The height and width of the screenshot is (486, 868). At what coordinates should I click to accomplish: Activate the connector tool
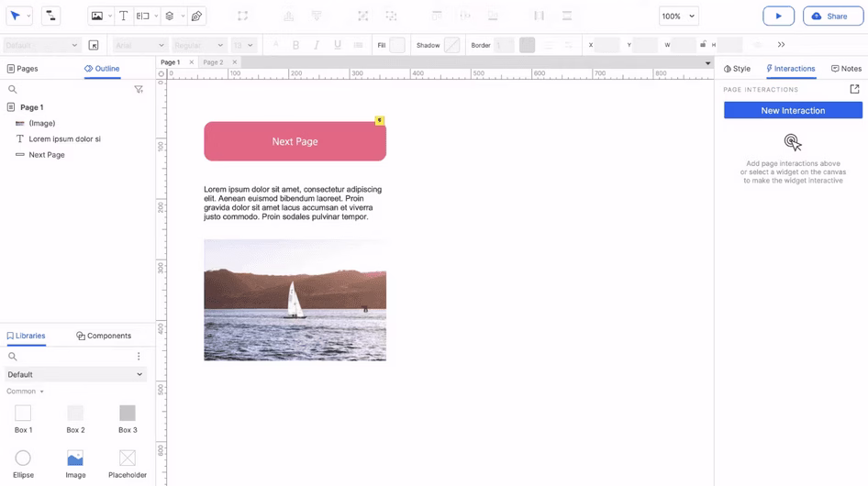pos(50,17)
